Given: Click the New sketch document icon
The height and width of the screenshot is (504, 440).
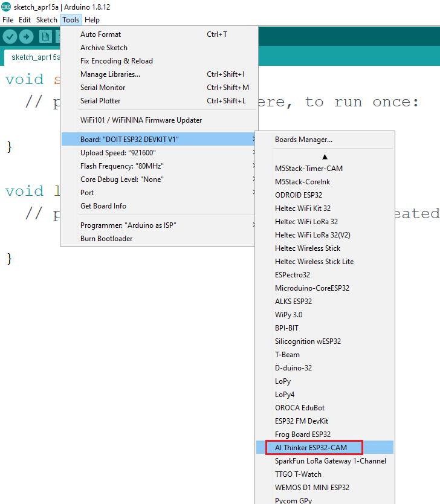Looking at the screenshot, I should tap(45, 36).
